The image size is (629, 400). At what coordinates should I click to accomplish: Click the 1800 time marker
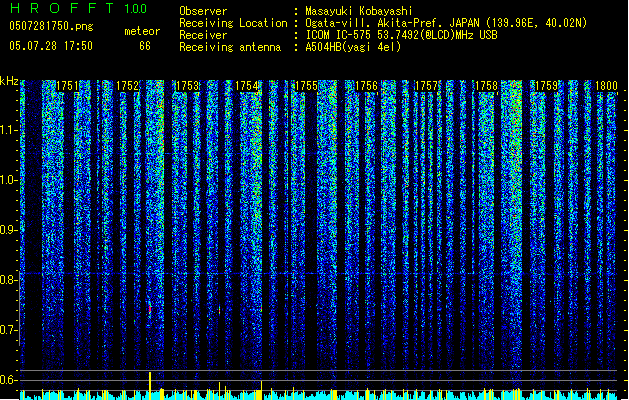coord(606,86)
